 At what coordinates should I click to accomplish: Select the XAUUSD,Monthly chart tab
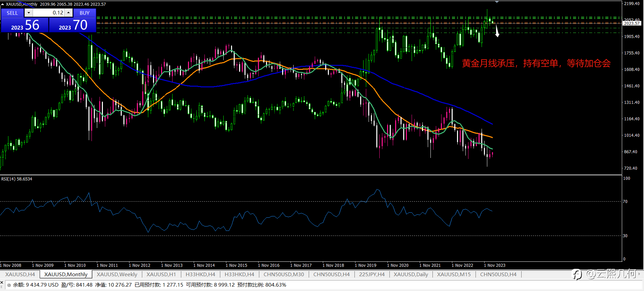tap(66, 274)
